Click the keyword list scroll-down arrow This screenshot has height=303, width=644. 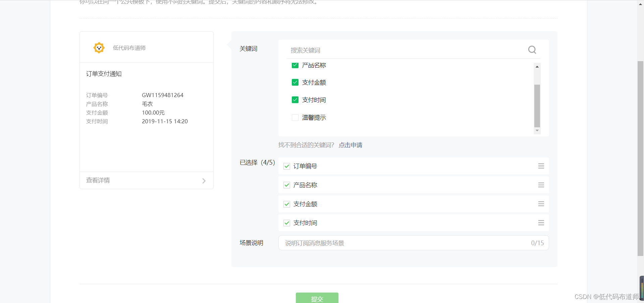537,131
